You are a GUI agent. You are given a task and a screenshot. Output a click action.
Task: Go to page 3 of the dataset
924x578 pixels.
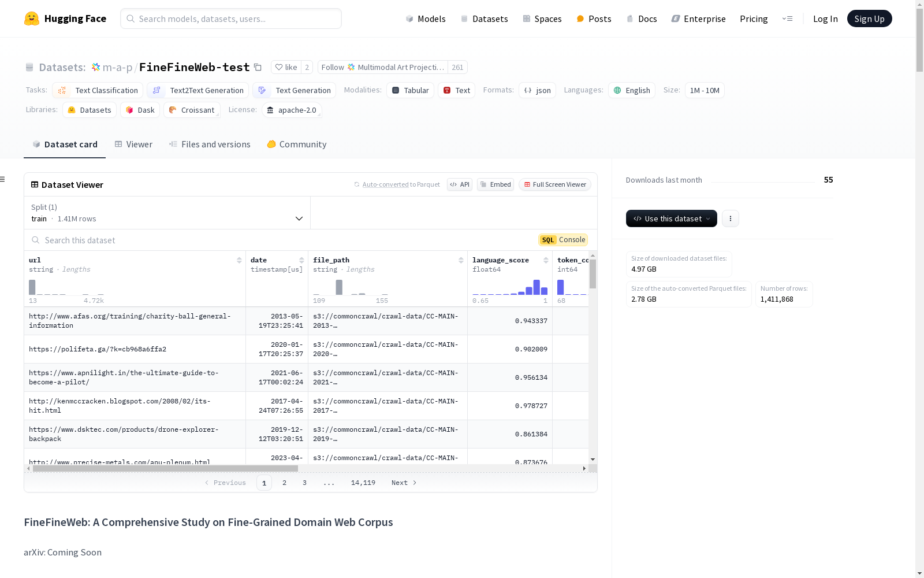[304, 483]
